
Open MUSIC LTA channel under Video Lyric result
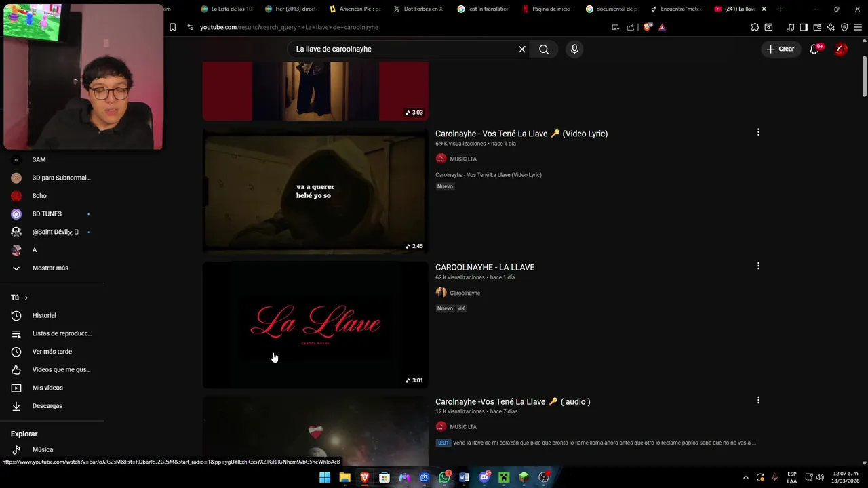click(463, 159)
